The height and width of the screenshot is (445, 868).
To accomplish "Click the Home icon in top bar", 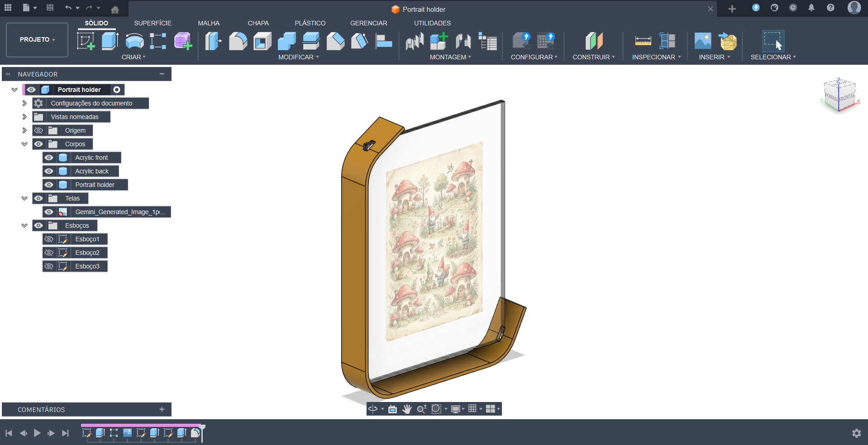I will (115, 9).
